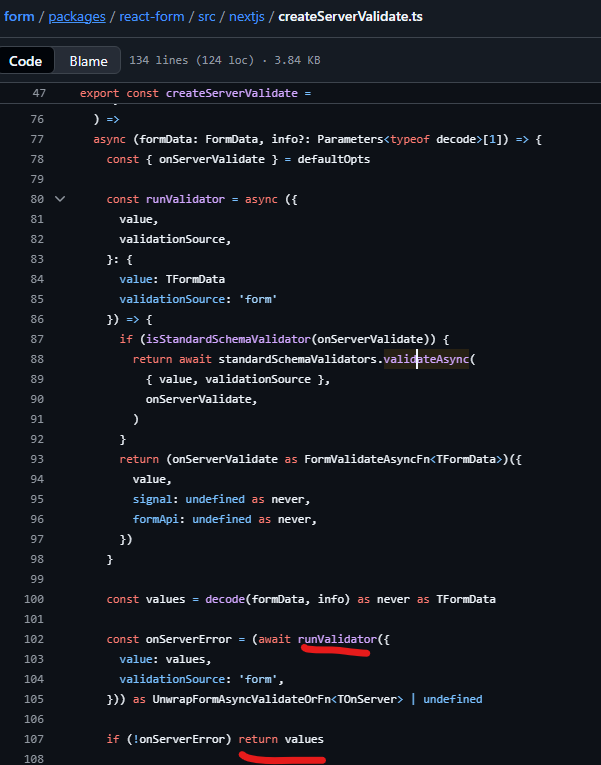Screen dimensions: 601x765
Task: Click onServerError constant on line 102
Action: click(189, 639)
